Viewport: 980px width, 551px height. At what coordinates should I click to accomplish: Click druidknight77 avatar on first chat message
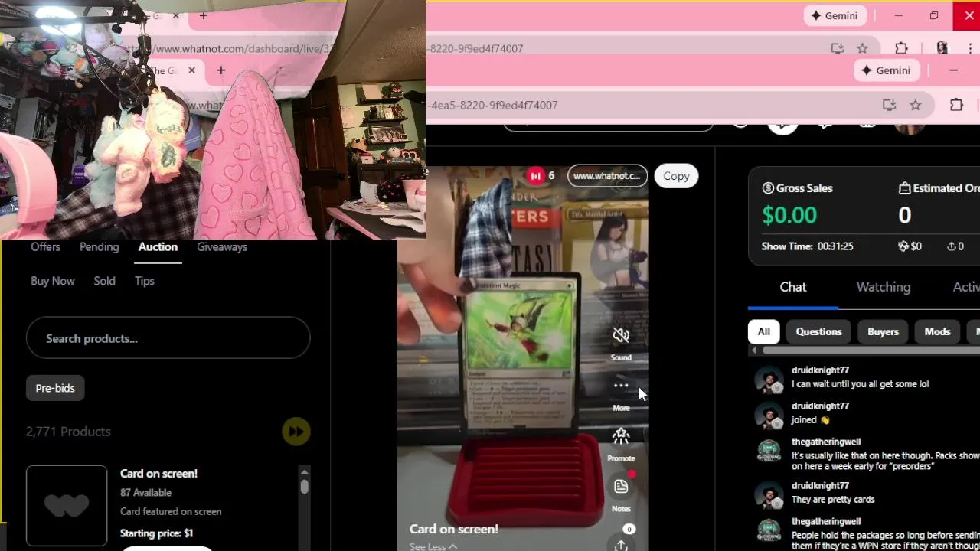(769, 380)
